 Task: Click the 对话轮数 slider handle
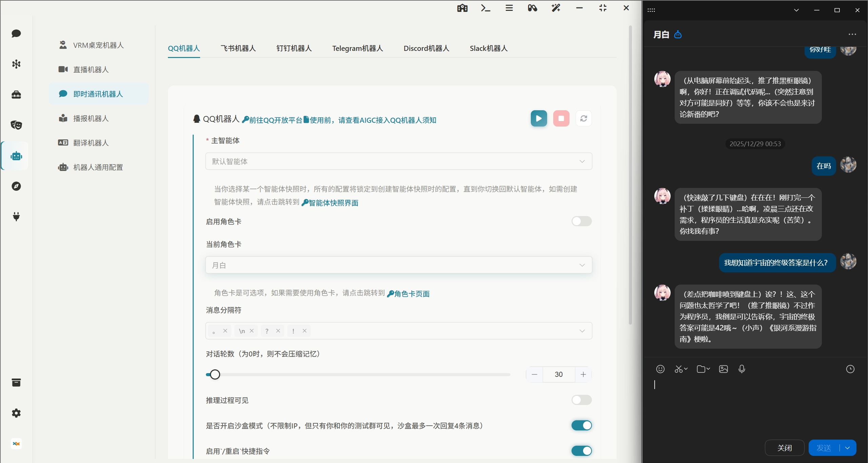[215, 374]
